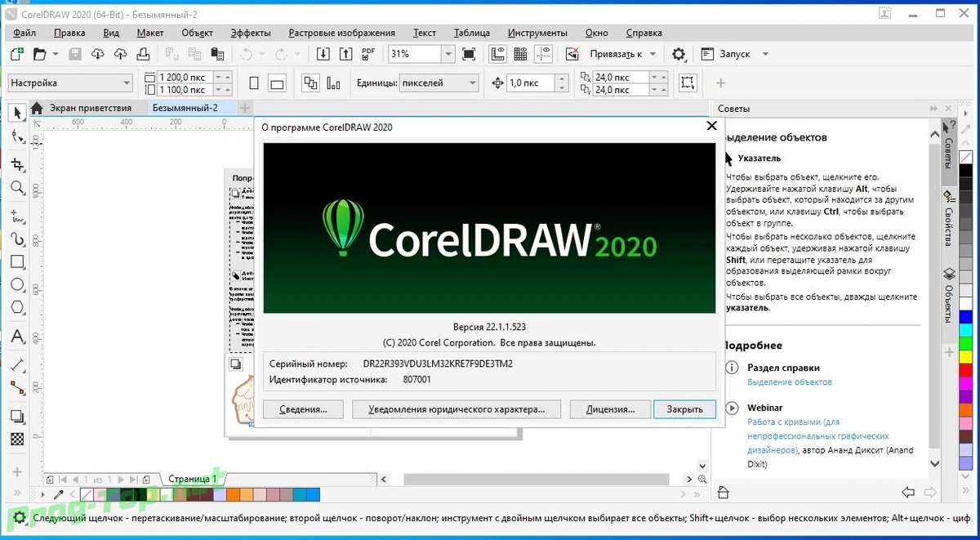This screenshot has width=980, height=540.
Task: Click the Open folder icon
Action: click(39, 54)
